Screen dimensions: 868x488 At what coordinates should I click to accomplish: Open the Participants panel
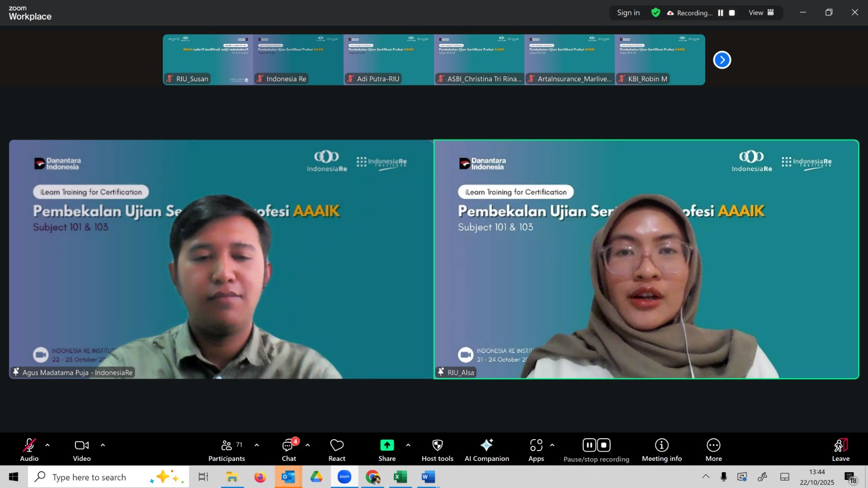pos(226,450)
